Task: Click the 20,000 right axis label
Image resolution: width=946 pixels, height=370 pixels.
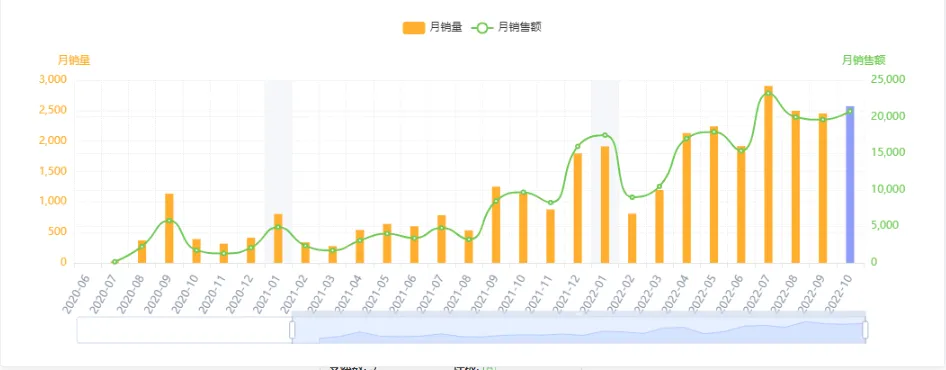Action: (x=888, y=116)
